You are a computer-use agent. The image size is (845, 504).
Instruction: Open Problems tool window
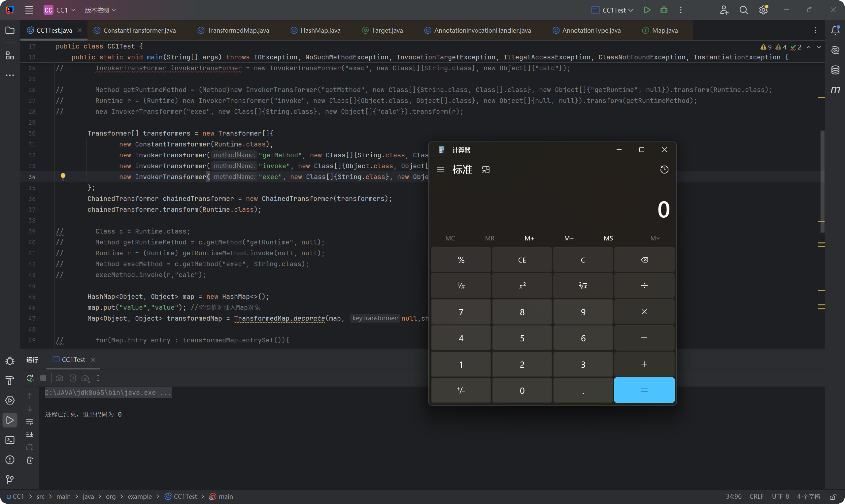10,460
